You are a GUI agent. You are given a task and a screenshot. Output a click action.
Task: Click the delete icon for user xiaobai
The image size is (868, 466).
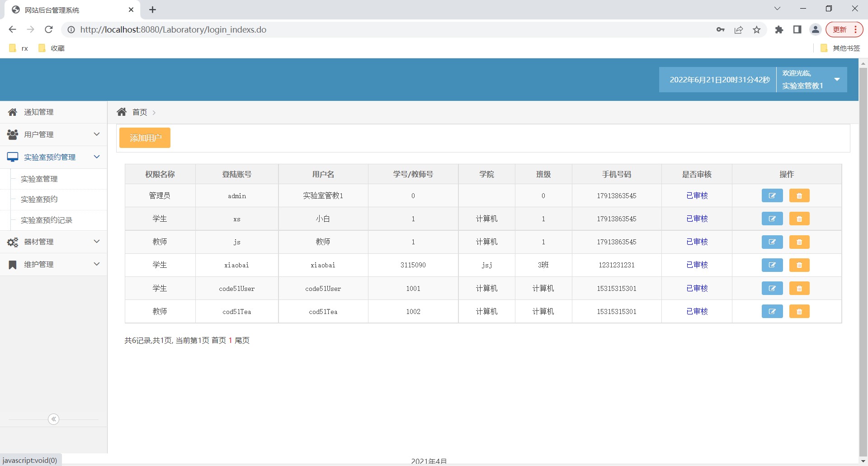click(799, 265)
